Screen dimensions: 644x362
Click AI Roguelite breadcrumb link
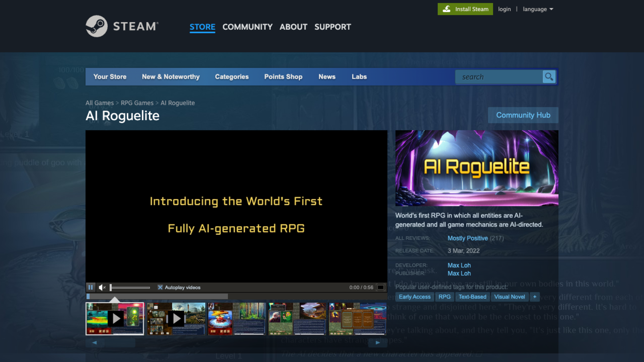click(x=177, y=103)
